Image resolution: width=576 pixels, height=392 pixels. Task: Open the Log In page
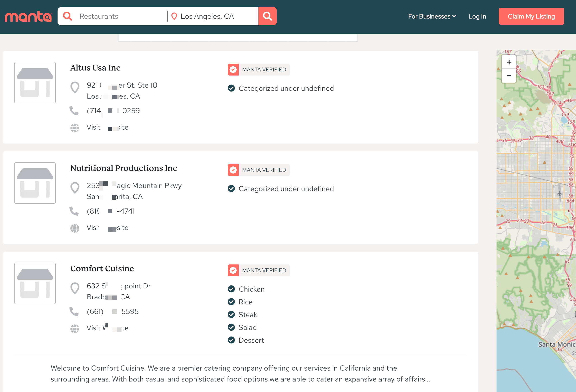click(477, 16)
